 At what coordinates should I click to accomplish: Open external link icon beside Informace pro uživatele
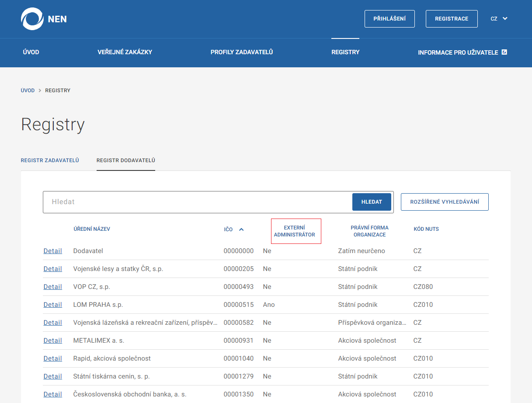click(504, 52)
